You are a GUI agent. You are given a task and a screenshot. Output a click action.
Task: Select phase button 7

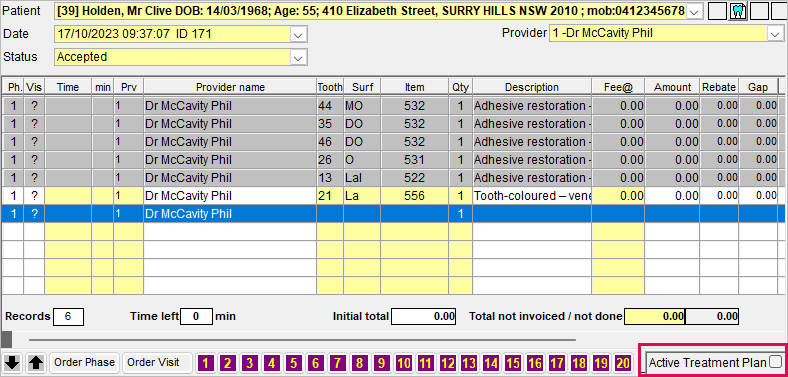[337, 363]
